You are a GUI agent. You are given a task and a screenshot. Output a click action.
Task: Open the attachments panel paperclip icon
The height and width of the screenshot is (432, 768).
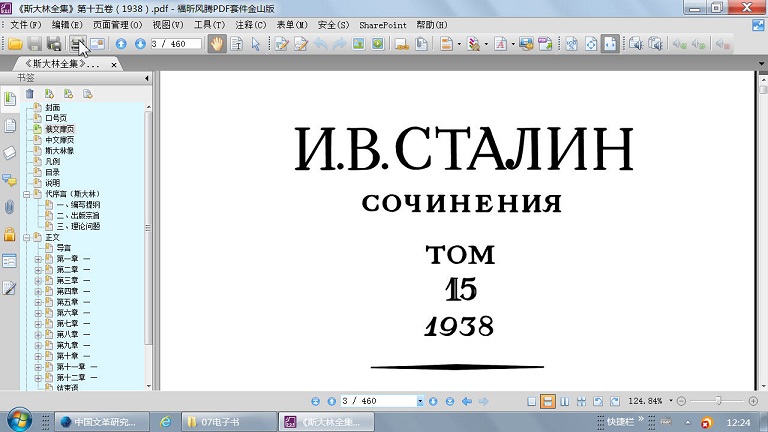[10, 207]
